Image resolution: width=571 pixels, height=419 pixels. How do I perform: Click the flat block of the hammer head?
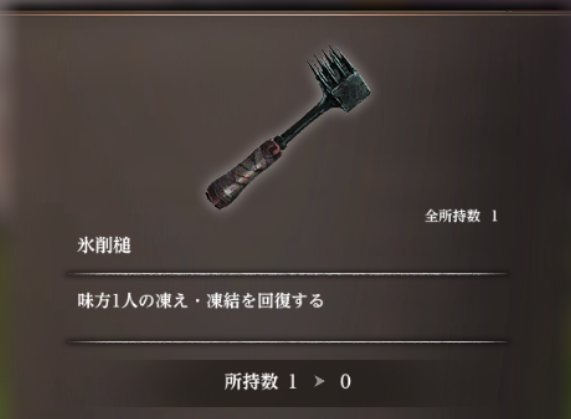click(x=351, y=92)
